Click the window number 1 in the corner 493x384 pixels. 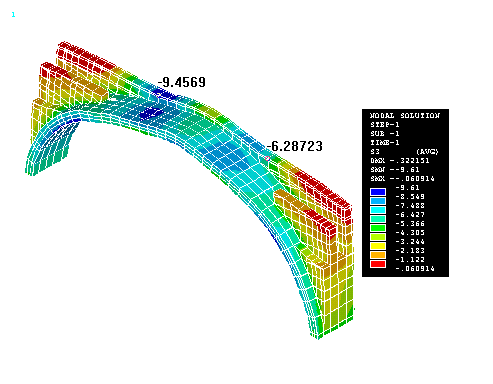[x=13, y=15]
